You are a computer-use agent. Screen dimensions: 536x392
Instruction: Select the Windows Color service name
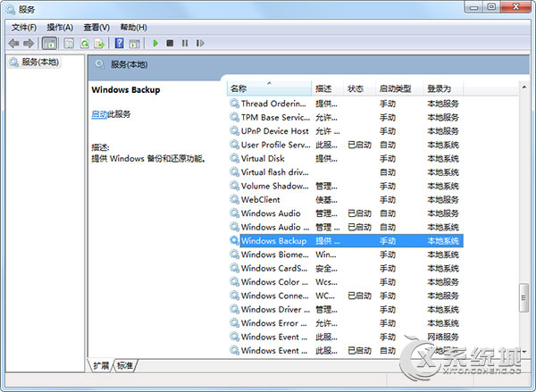(274, 282)
